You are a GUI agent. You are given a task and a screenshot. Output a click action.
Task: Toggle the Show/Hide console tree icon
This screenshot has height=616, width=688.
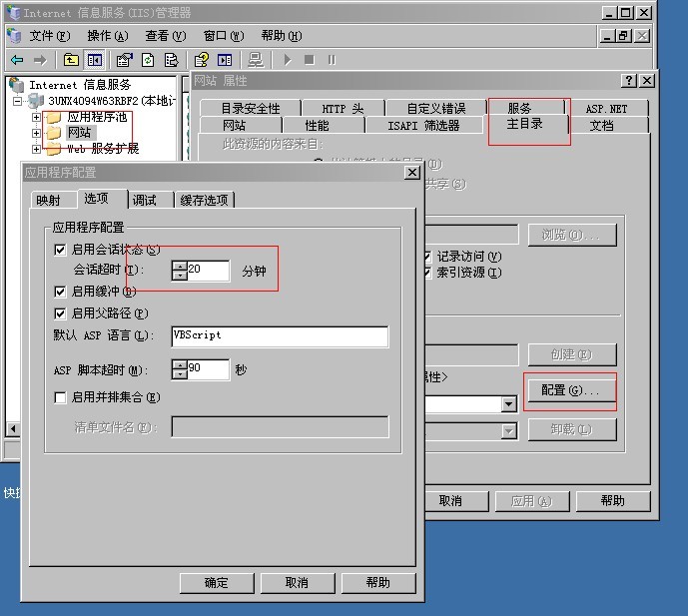(95, 60)
